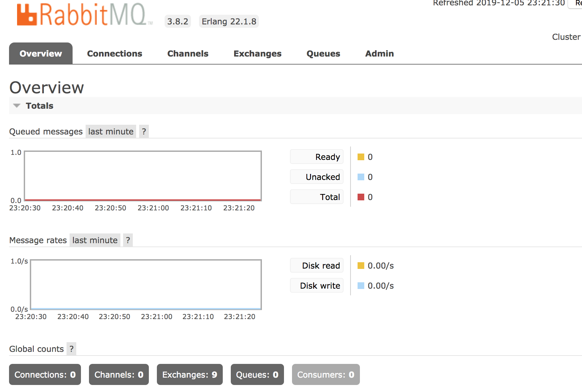582x392 pixels.
Task: Open the Exchanges: 9 count button
Action: (x=190, y=375)
